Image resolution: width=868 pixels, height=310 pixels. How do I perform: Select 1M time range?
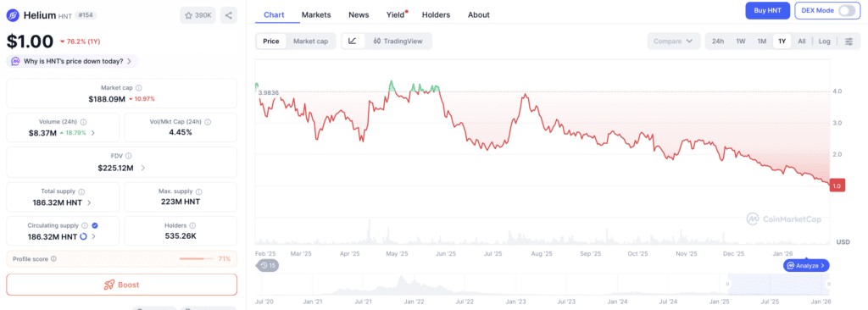click(762, 42)
